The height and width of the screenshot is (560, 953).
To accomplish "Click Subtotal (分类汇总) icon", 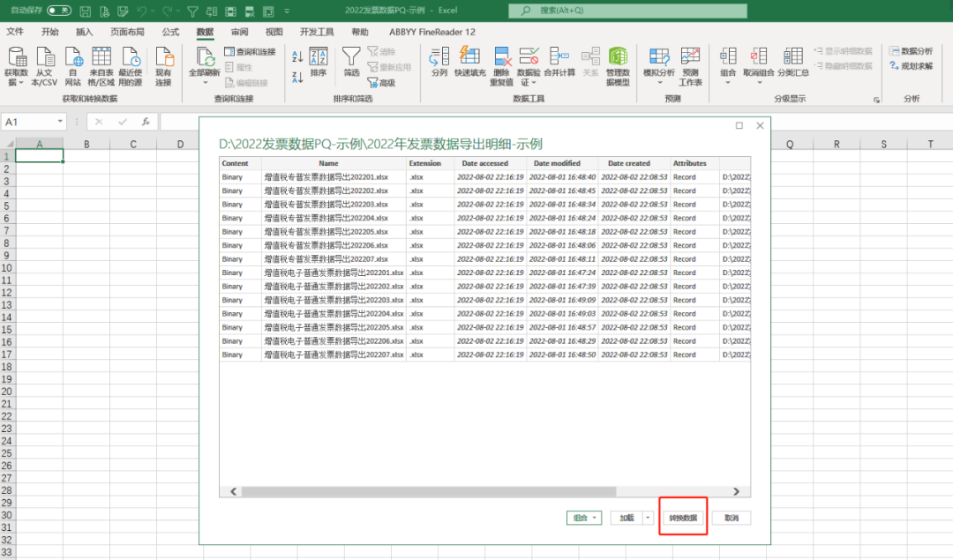I will tap(792, 62).
